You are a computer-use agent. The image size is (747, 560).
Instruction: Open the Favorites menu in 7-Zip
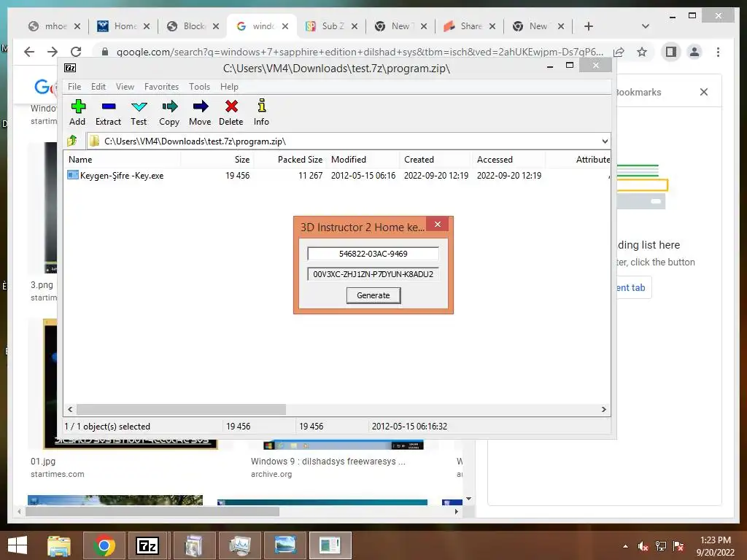click(161, 87)
